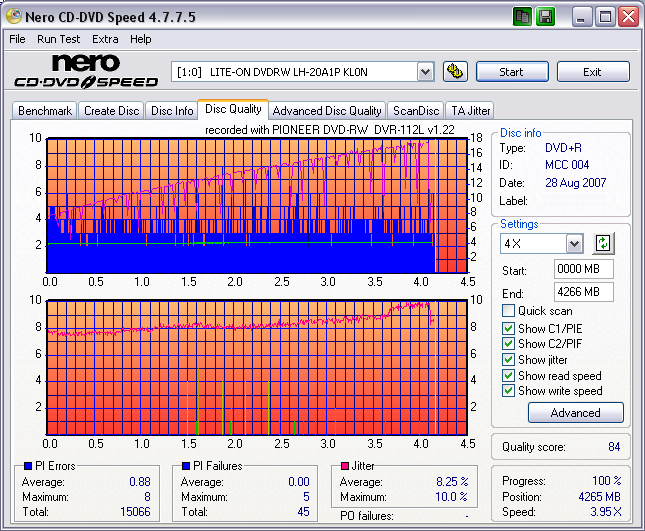Screen dimensions: 645x531
Task: Click the green floppy disk save icon
Action: (x=545, y=17)
